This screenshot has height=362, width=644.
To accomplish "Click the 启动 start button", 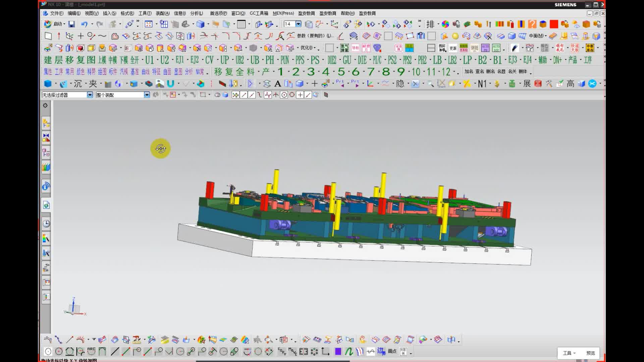I will [x=54, y=24].
